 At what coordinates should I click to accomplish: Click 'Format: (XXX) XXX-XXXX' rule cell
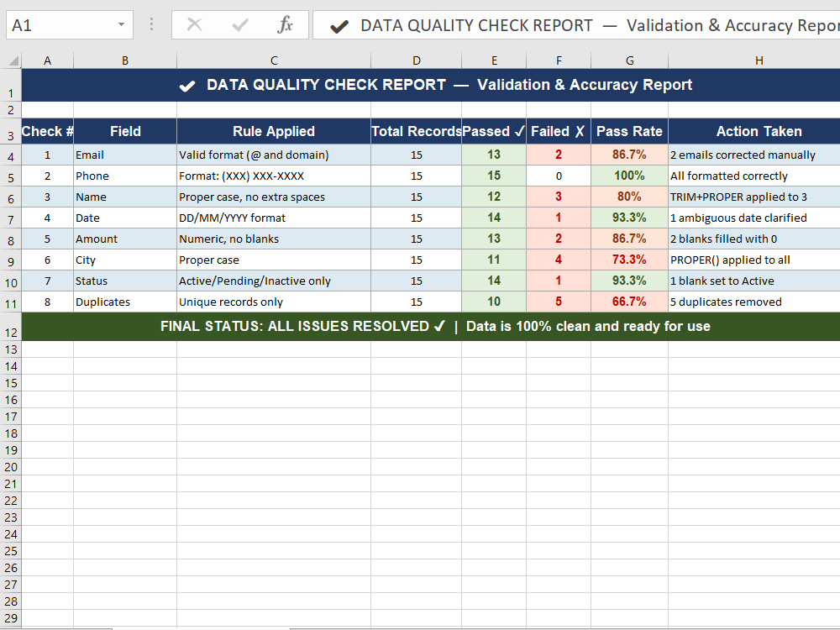(274, 176)
